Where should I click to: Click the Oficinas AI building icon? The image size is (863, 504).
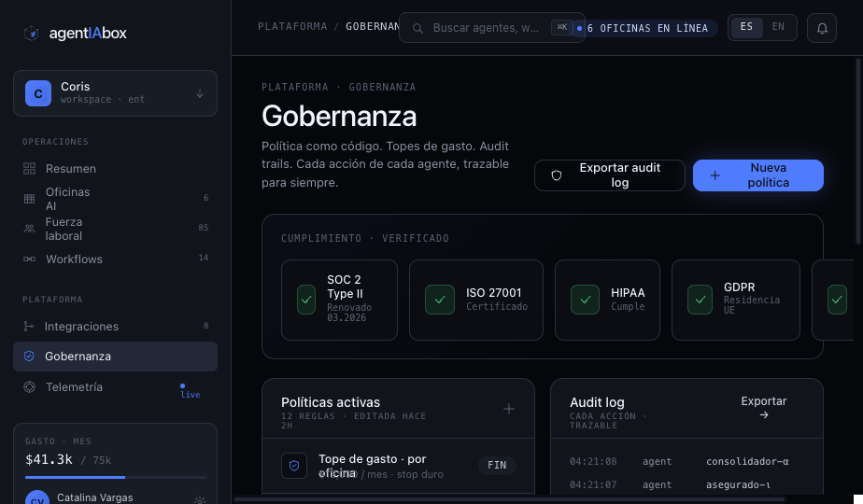click(29, 199)
